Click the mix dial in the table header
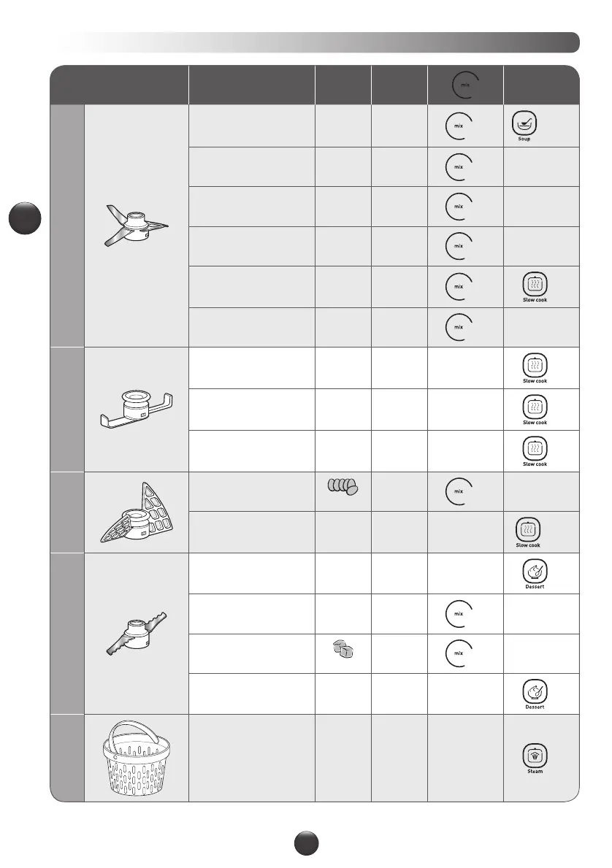Viewport: 612px width, 868px height. point(463,86)
